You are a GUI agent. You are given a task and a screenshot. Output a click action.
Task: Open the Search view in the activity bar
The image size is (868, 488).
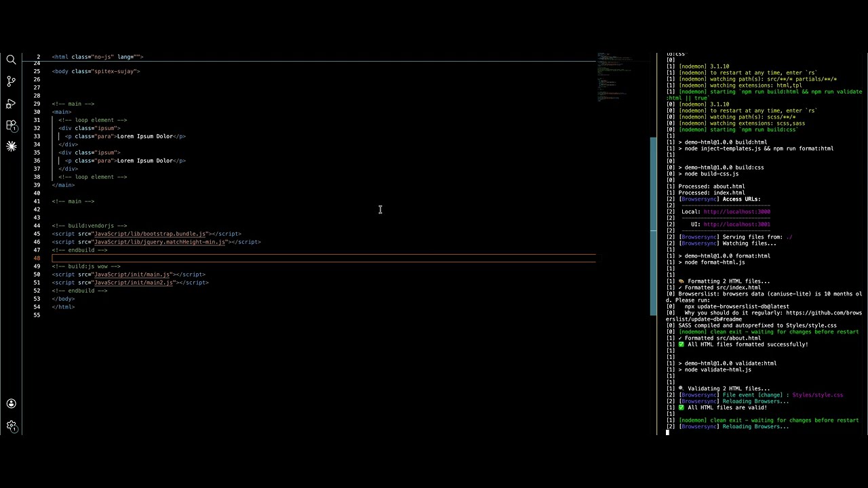click(11, 60)
